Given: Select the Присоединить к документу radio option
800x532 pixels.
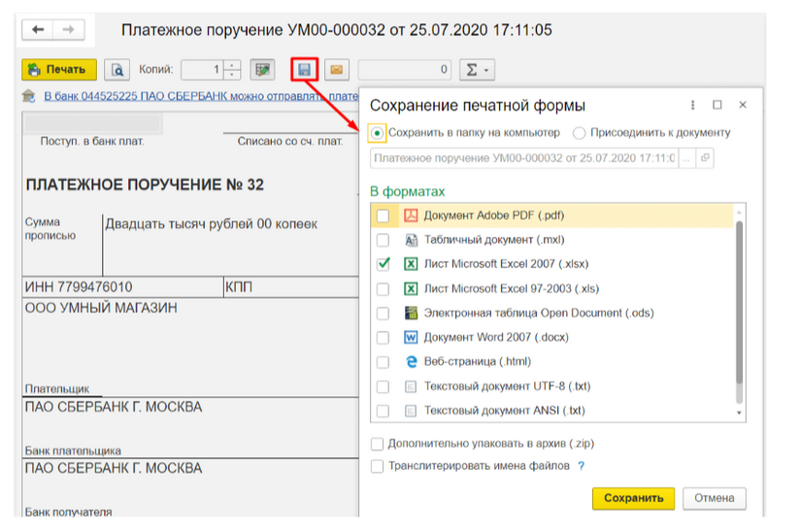Looking at the screenshot, I should [580, 133].
